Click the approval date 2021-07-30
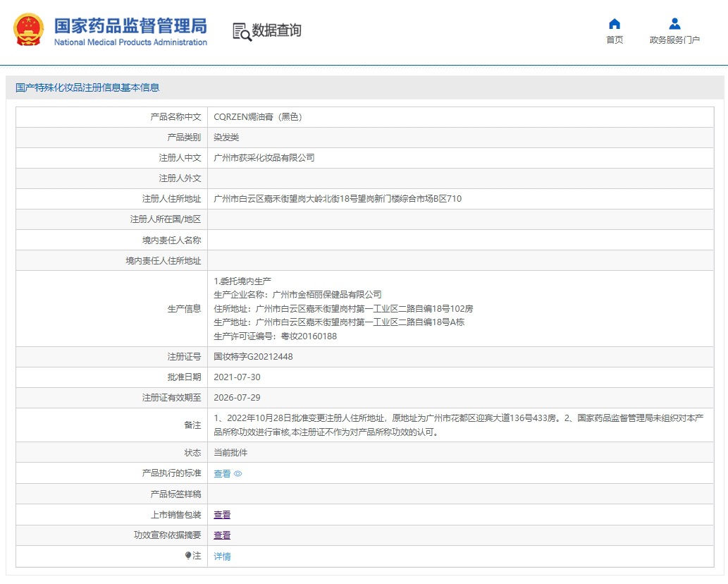This screenshot has height=584, width=728. click(x=237, y=377)
